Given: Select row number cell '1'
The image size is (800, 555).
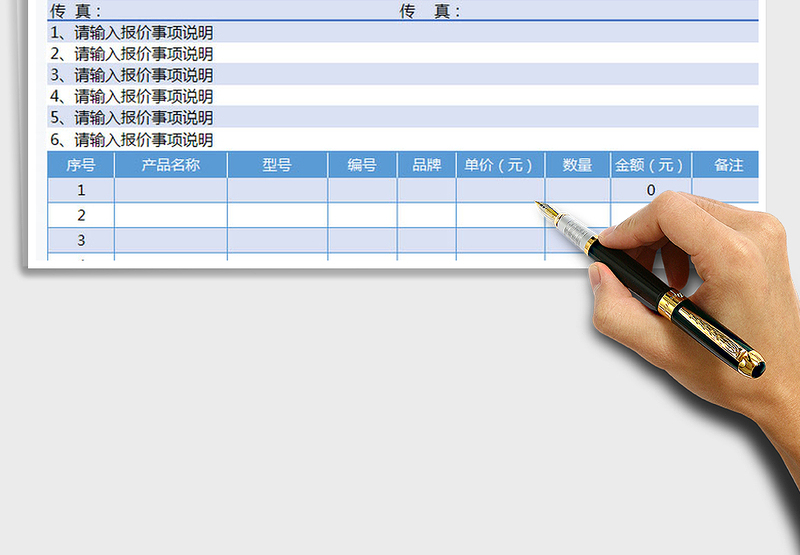Looking at the screenshot, I should [81, 190].
